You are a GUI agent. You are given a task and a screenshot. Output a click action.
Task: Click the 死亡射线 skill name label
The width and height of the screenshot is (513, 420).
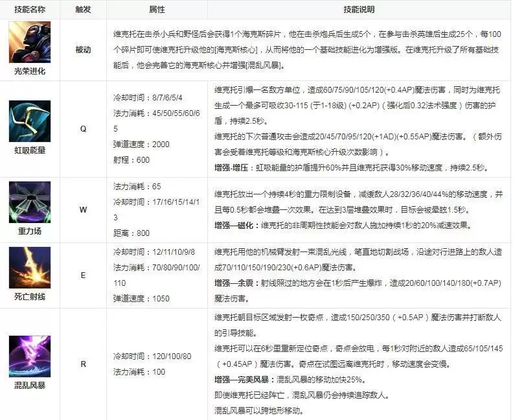(30, 297)
